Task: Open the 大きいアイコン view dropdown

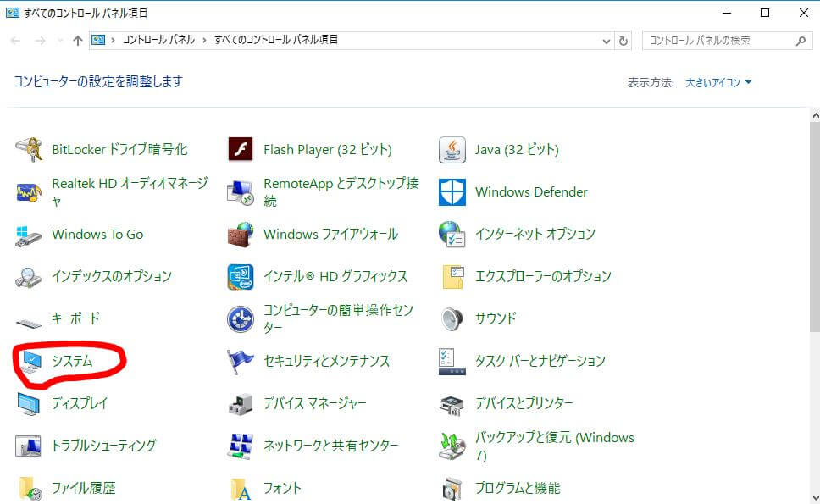Action: tap(718, 83)
